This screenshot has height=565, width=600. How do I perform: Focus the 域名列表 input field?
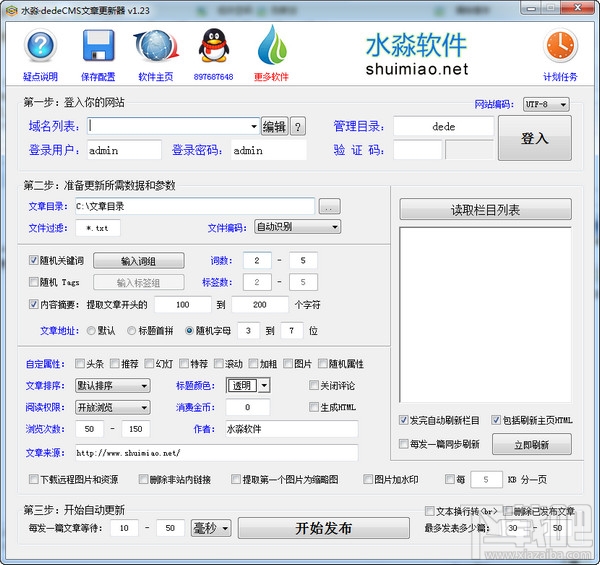[173, 126]
